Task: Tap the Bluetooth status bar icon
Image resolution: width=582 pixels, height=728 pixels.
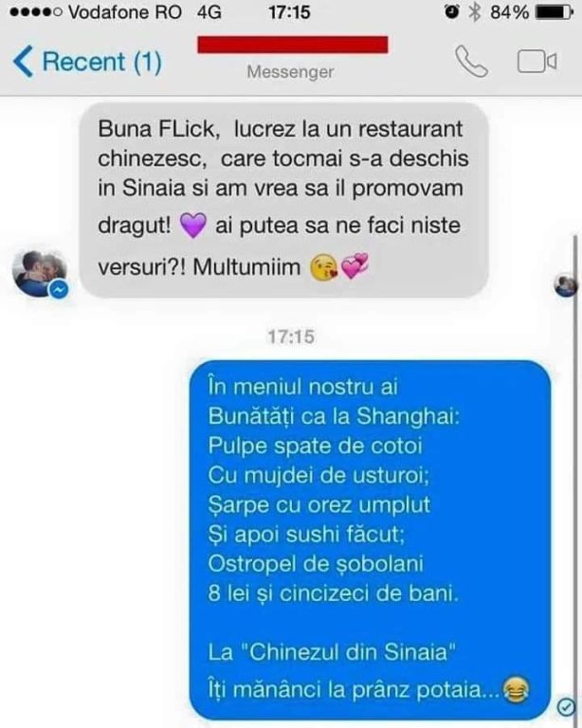Action: [474, 12]
